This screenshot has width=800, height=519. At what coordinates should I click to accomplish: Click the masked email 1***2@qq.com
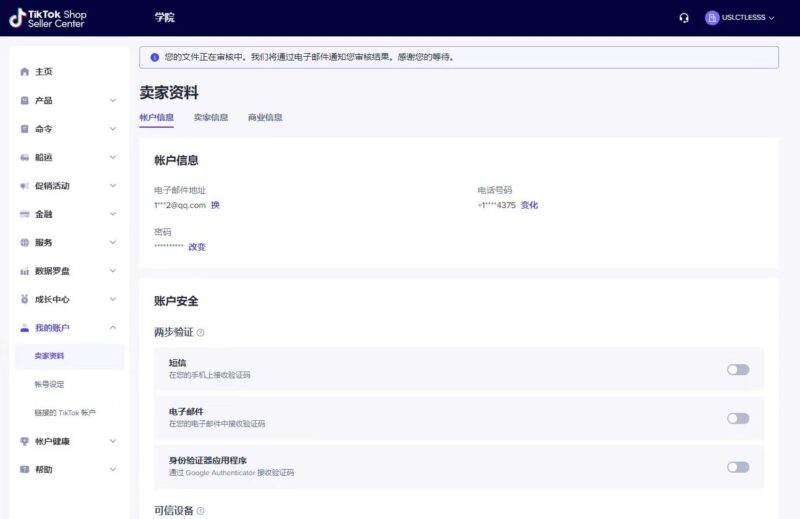click(180, 205)
